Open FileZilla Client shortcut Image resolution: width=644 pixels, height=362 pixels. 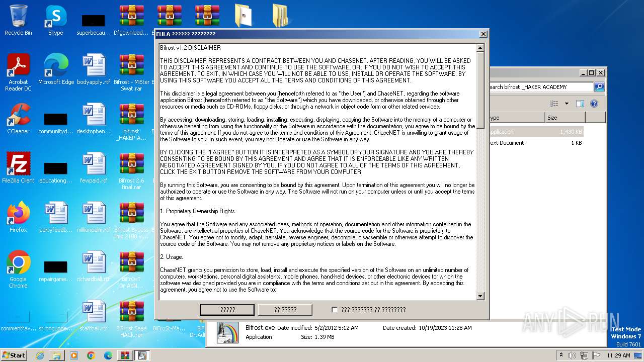coord(18,168)
